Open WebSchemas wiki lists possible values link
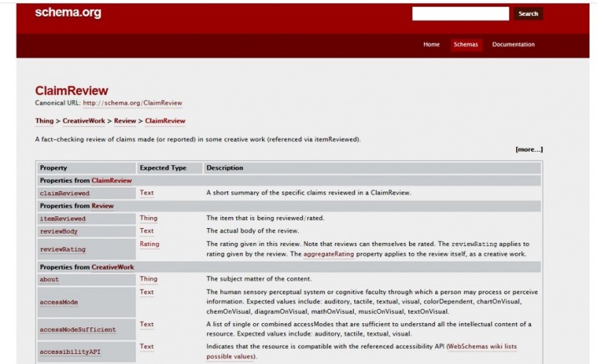Image resolution: width=597 pixels, height=364 pixels. click(x=482, y=346)
